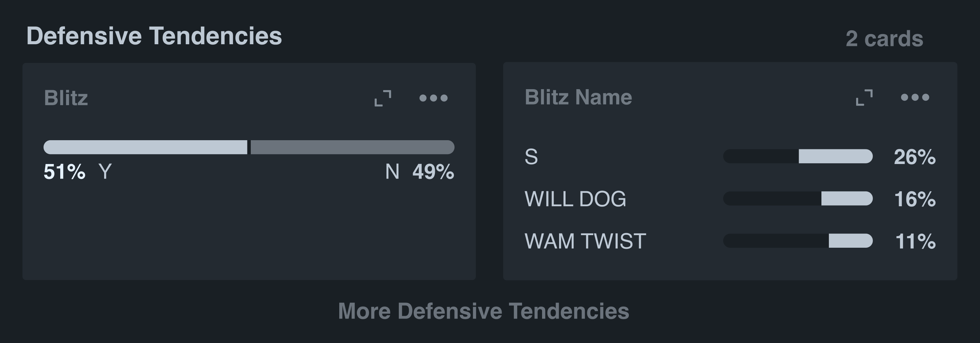Screen dimensions: 980x343
Task: Expand the Blitz Name card
Action: pos(864,97)
